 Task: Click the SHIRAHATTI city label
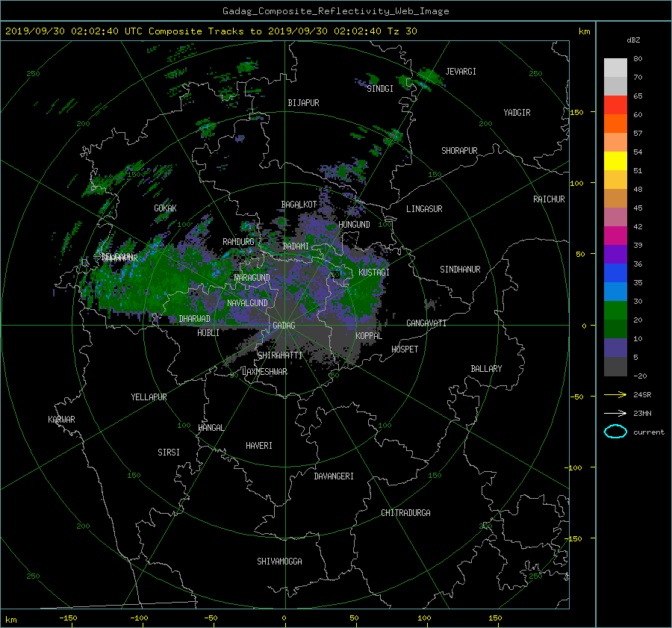(280, 355)
